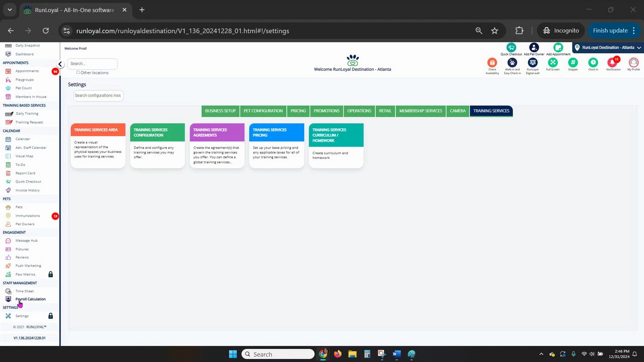Open Members In House page
Image resolution: width=644 pixels, height=362 pixels.
click(x=31, y=97)
